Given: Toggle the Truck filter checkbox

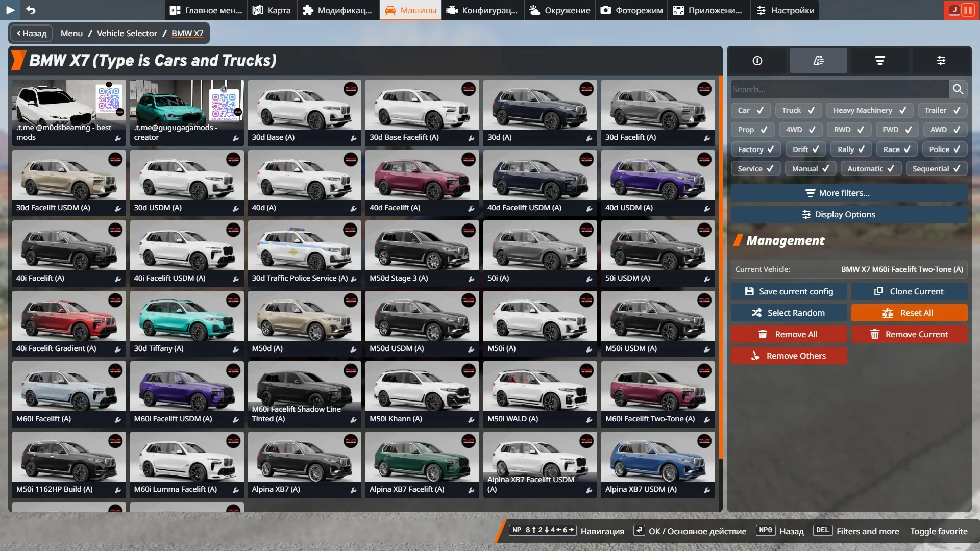Looking at the screenshot, I should (x=798, y=110).
